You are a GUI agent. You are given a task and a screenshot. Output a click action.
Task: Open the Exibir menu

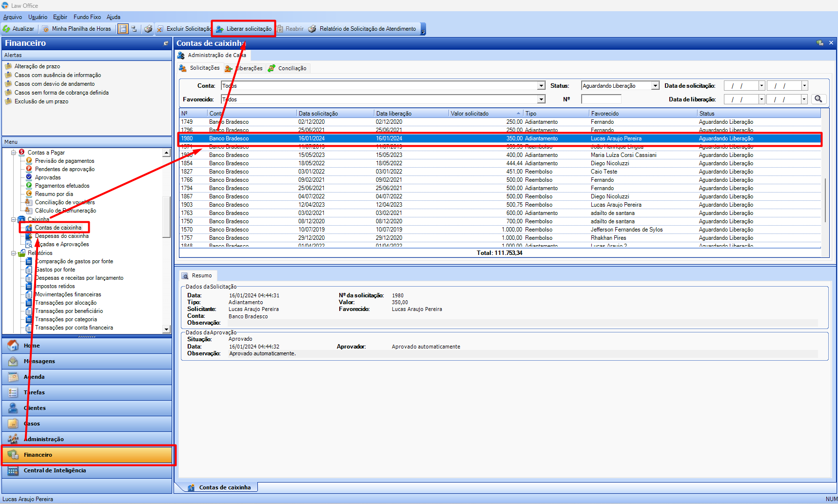(x=60, y=17)
